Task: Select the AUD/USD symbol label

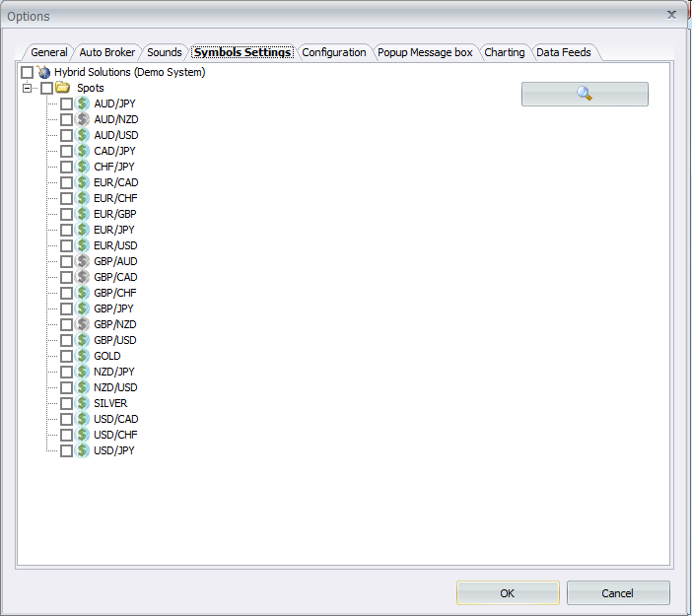Action: tap(116, 135)
